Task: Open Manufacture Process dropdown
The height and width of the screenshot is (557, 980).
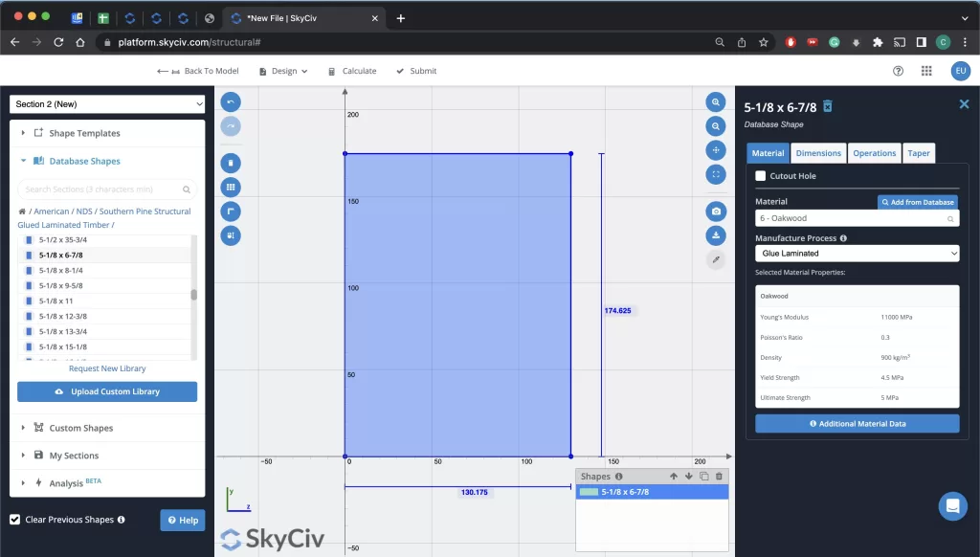Action: coord(857,254)
